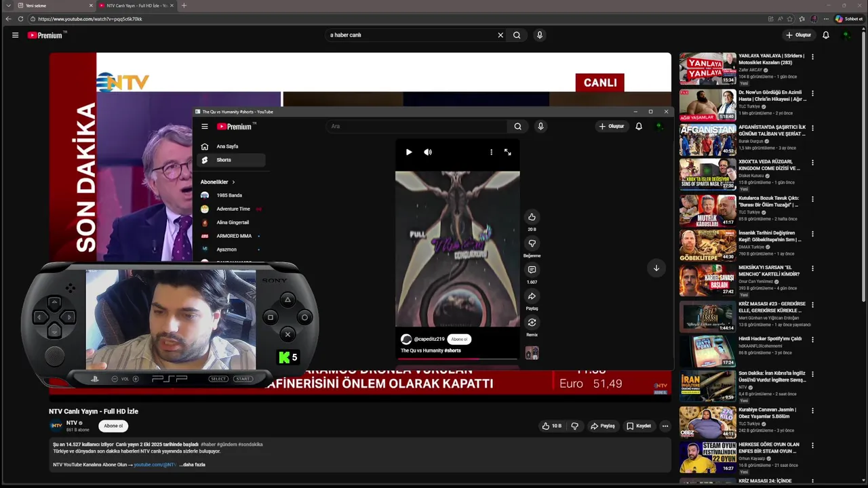868x488 pixels.
Task: Open browser settings and more menu
Action: [825, 19]
